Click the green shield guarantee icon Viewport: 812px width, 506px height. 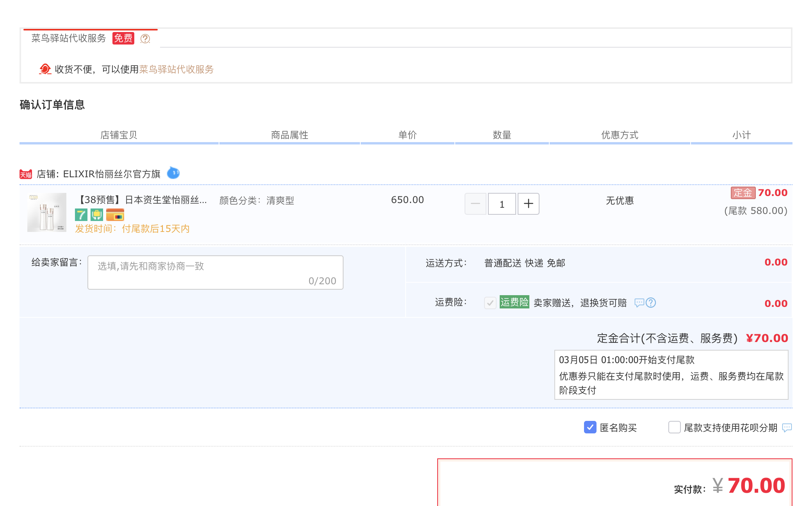tap(97, 215)
